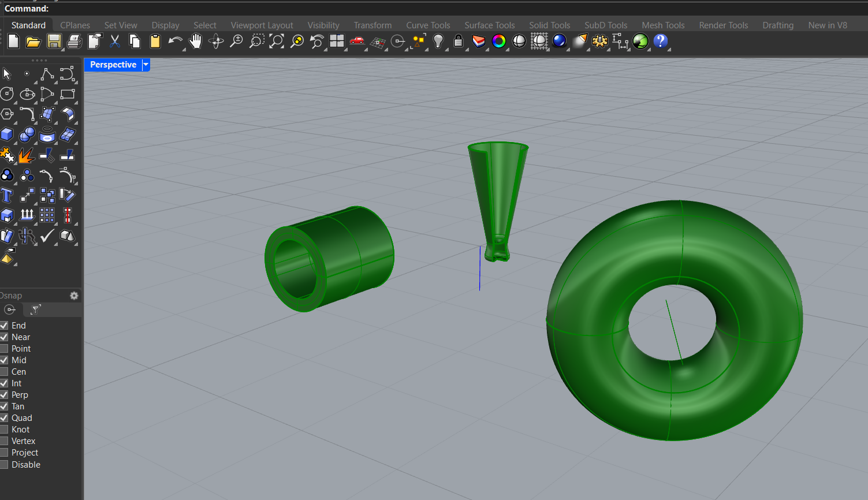The image size is (868, 500).
Task: Open the Perspective viewport dropdown
Action: tap(146, 65)
